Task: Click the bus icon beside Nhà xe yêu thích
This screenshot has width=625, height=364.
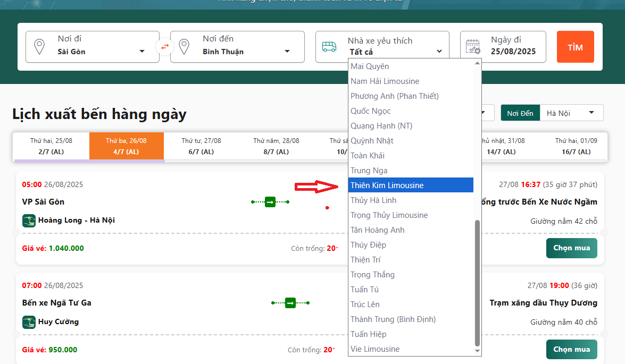Action: (x=329, y=47)
